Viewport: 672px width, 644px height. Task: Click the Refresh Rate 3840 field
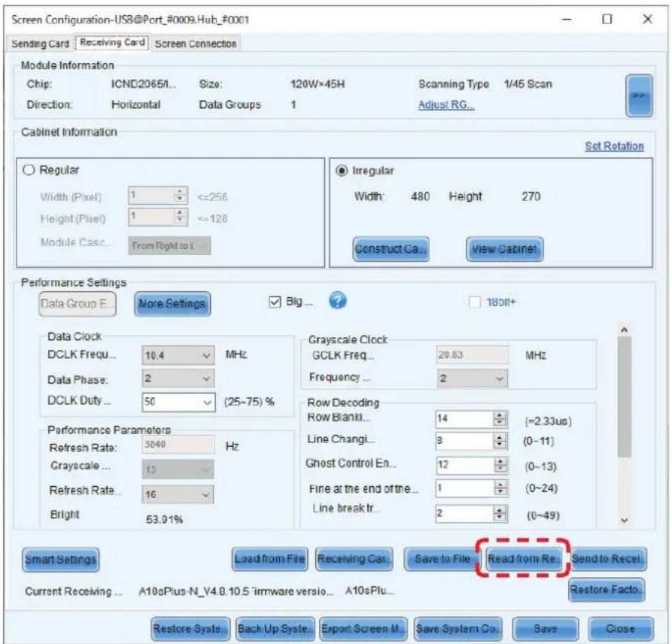[x=178, y=445]
